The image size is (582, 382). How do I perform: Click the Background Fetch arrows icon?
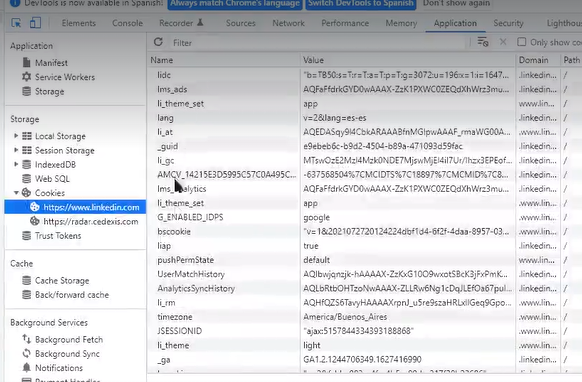pos(26,339)
